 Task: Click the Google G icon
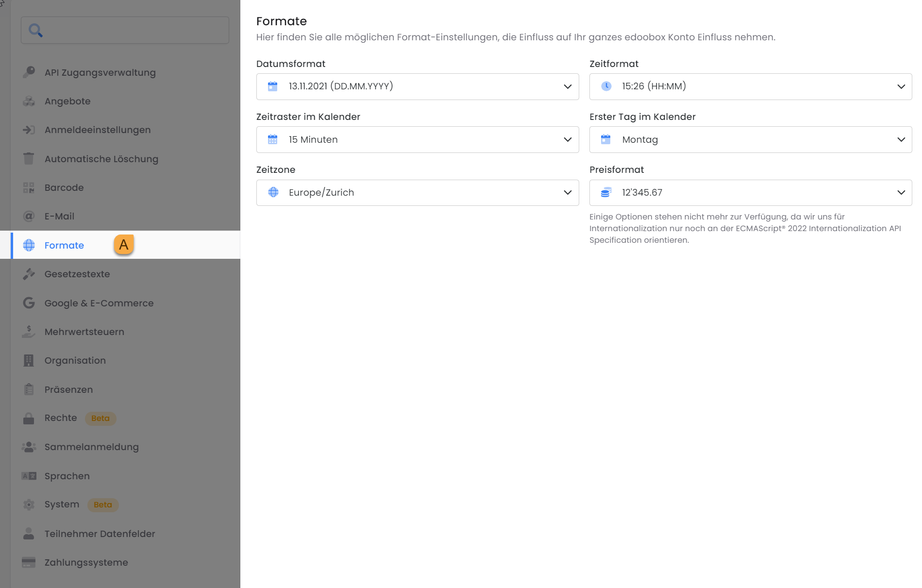click(x=29, y=303)
